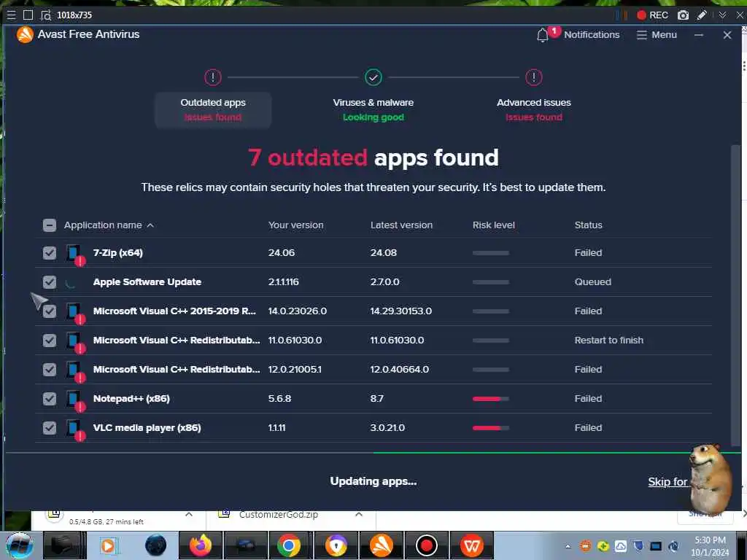Click the Notepad++ your version 5.6.8
The height and width of the screenshot is (560, 747).
click(x=279, y=399)
